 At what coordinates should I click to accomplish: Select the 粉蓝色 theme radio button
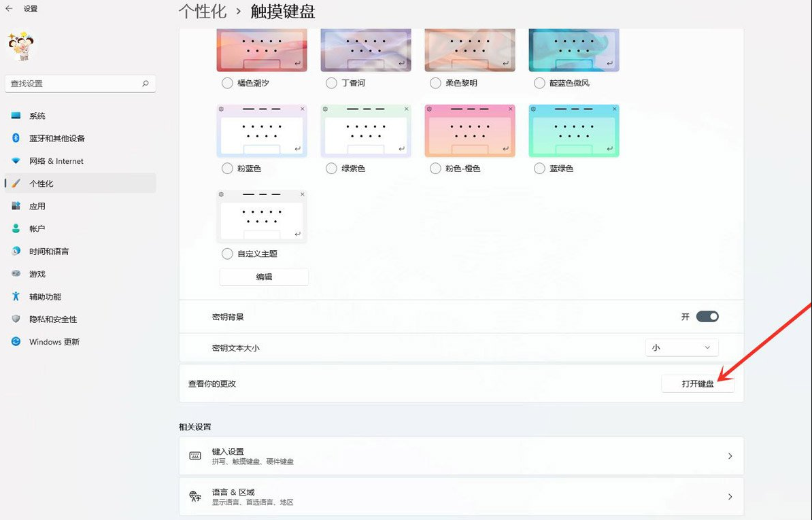(x=227, y=169)
